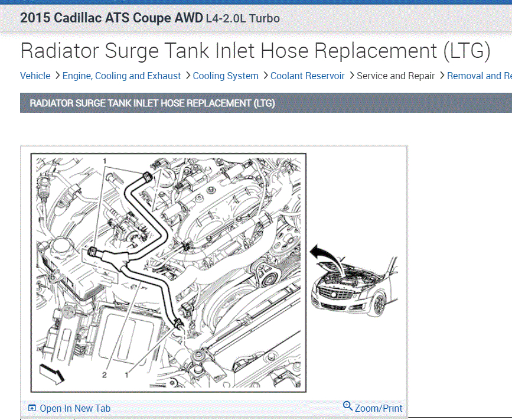Go to Engine, Cooling and Exhaust breadcrumb
The image size is (512, 420).
[x=122, y=76]
